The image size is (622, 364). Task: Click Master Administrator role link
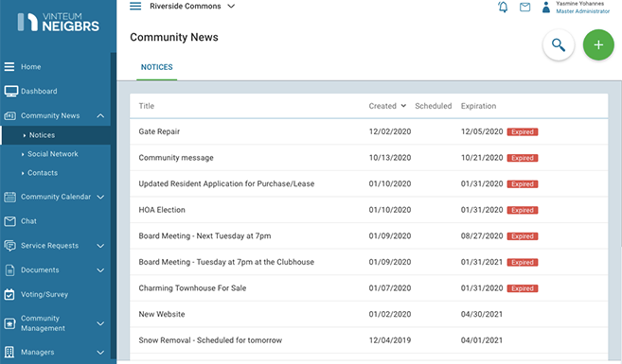pyautogui.click(x=583, y=11)
